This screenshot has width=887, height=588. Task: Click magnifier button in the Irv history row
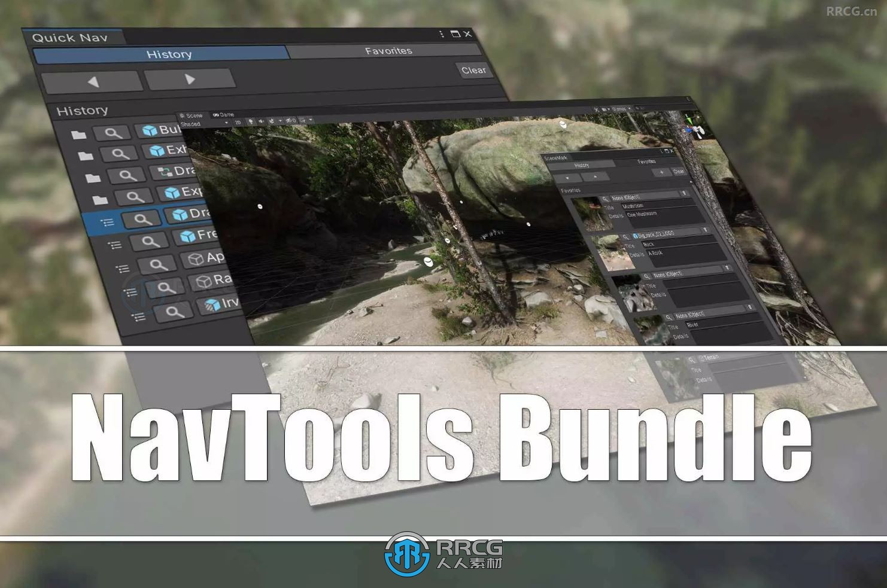click(174, 312)
